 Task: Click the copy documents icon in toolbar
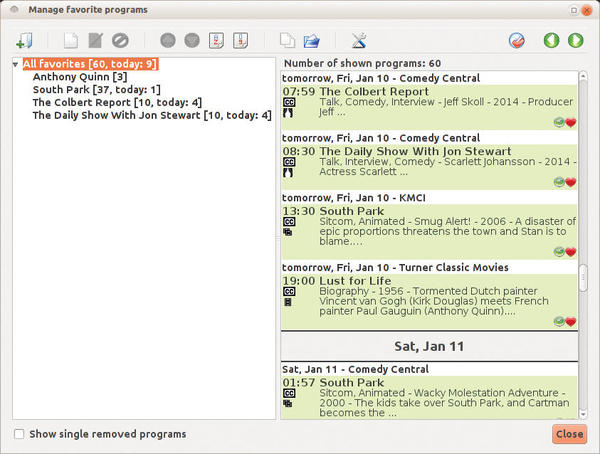click(287, 41)
